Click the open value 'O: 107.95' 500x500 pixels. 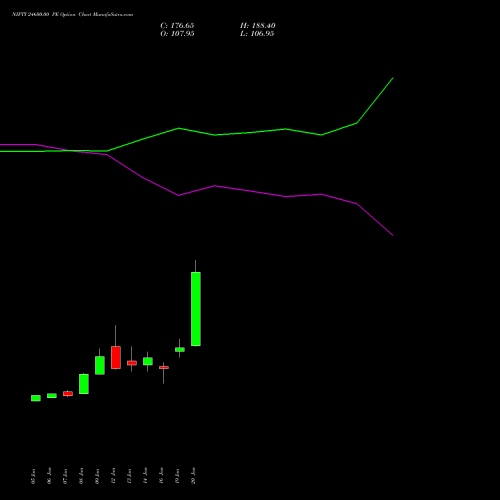[x=177, y=33]
